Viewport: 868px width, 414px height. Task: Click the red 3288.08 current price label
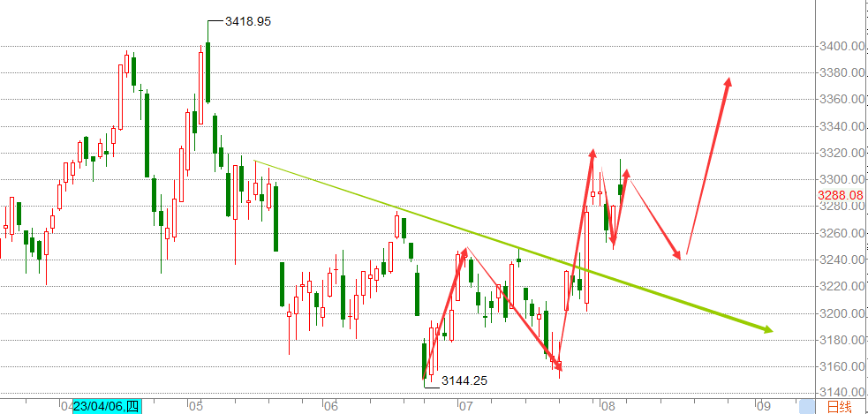(x=839, y=194)
